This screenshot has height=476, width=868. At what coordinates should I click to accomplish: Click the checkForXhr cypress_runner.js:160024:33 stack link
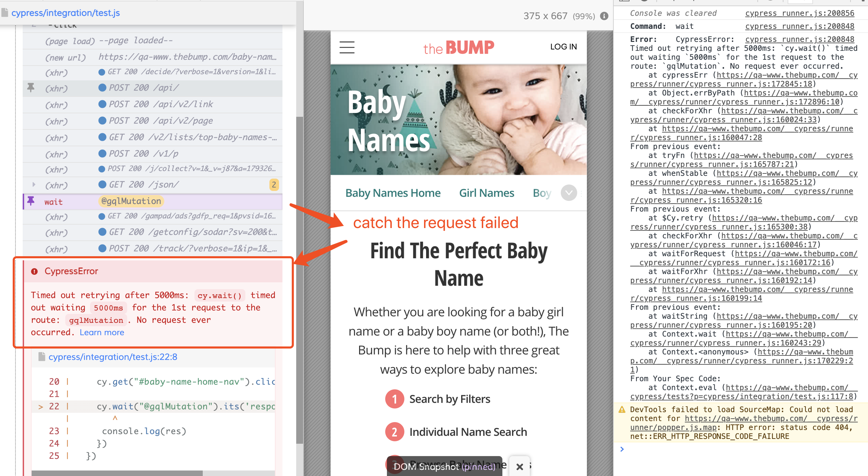pos(744,115)
